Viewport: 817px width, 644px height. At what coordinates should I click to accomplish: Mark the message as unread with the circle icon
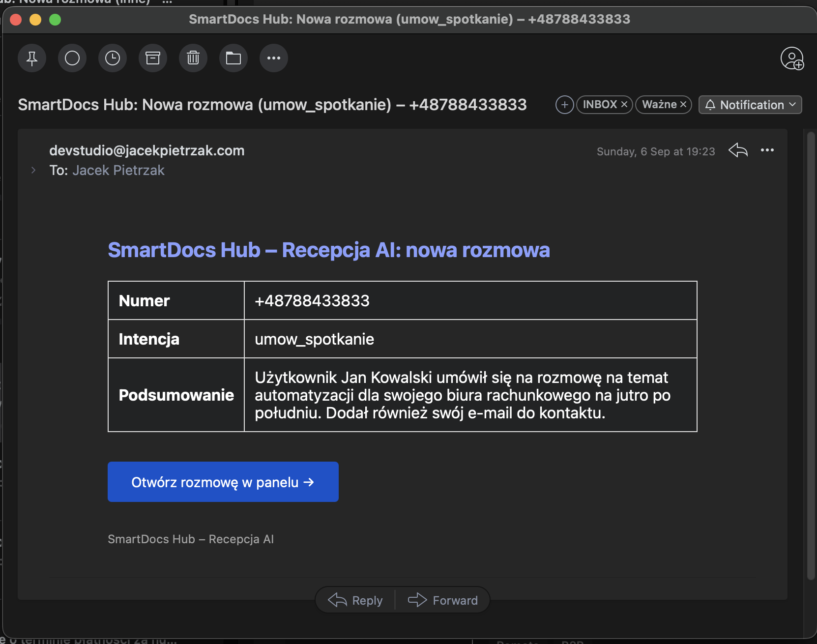pos(72,58)
